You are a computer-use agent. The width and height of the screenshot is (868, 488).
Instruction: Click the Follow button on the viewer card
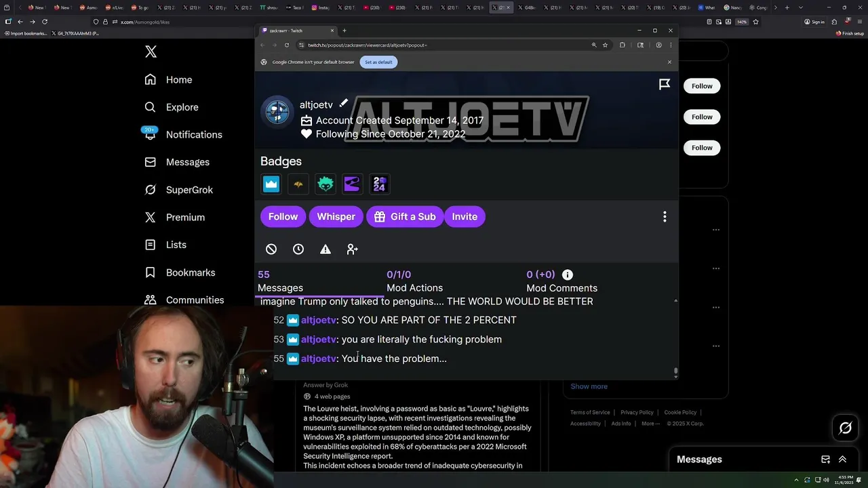pyautogui.click(x=283, y=216)
